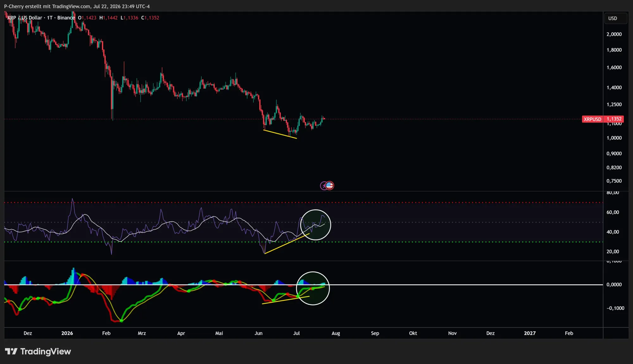The width and height of the screenshot is (633, 364).
Task: Select the yellow trendline under the price lows
Action: click(280, 134)
